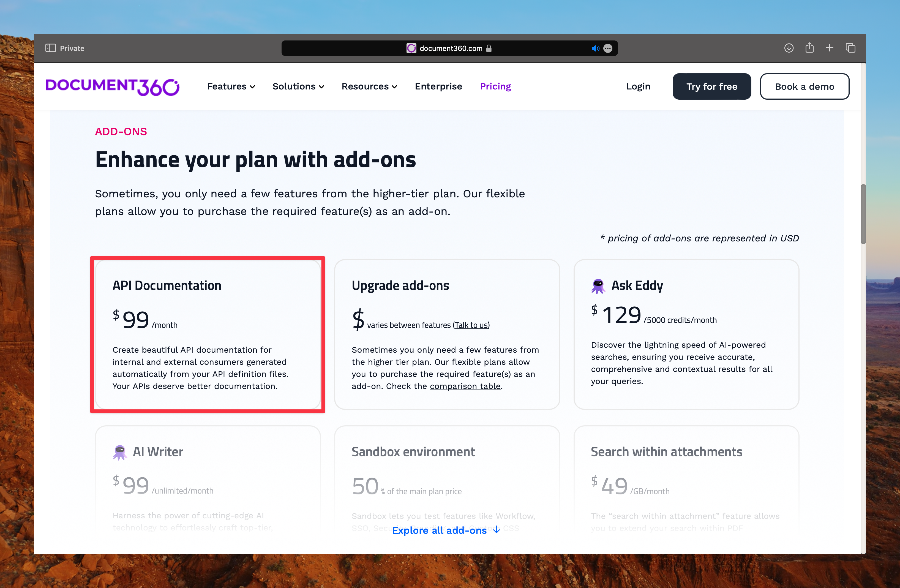Click the Try for free button

click(712, 86)
